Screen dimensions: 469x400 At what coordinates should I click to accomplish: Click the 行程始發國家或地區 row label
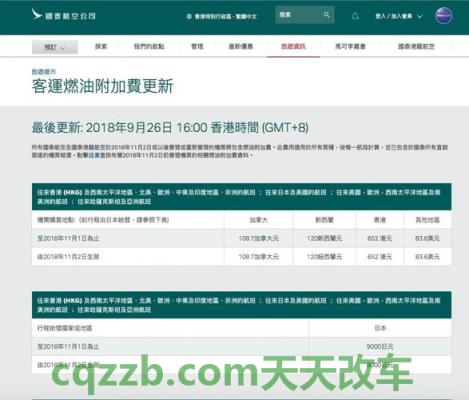[x=65, y=328]
